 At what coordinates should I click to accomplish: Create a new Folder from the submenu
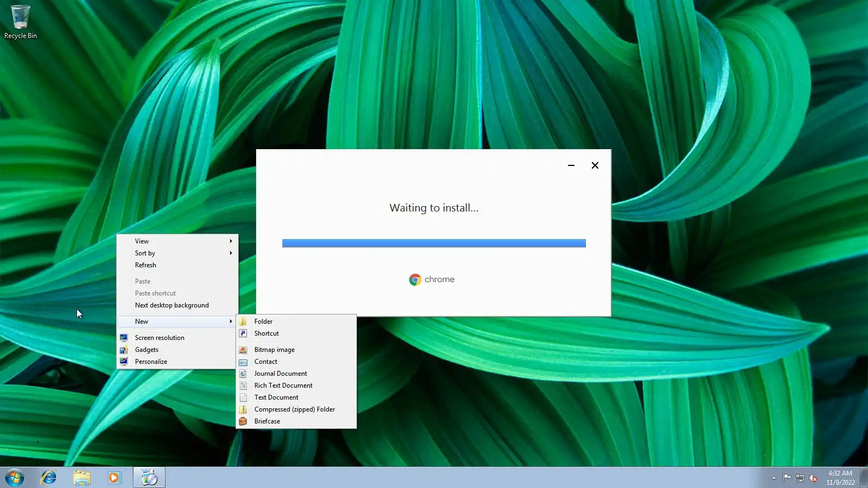(296, 322)
